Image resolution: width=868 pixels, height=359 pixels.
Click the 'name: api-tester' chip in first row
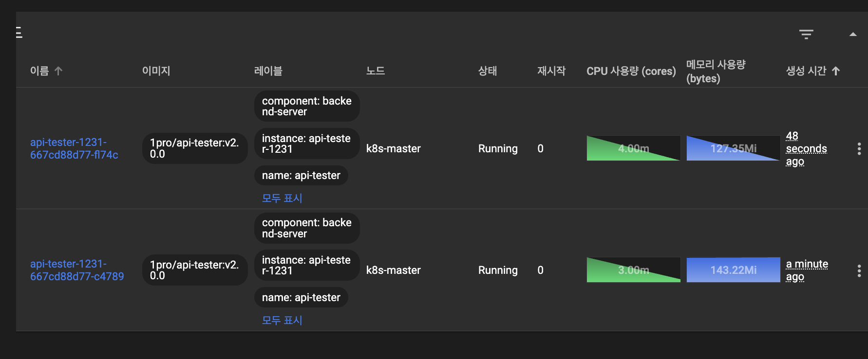pyautogui.click(x=301, y=176)
